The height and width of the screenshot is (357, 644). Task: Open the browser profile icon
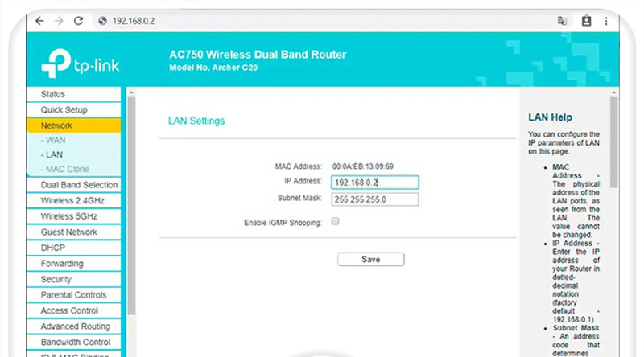(x=586, y=21)
